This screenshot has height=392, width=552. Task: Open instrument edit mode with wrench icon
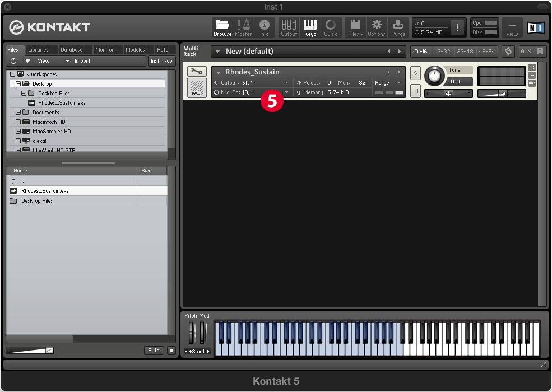pyautogui.click(x=197, y=72)
